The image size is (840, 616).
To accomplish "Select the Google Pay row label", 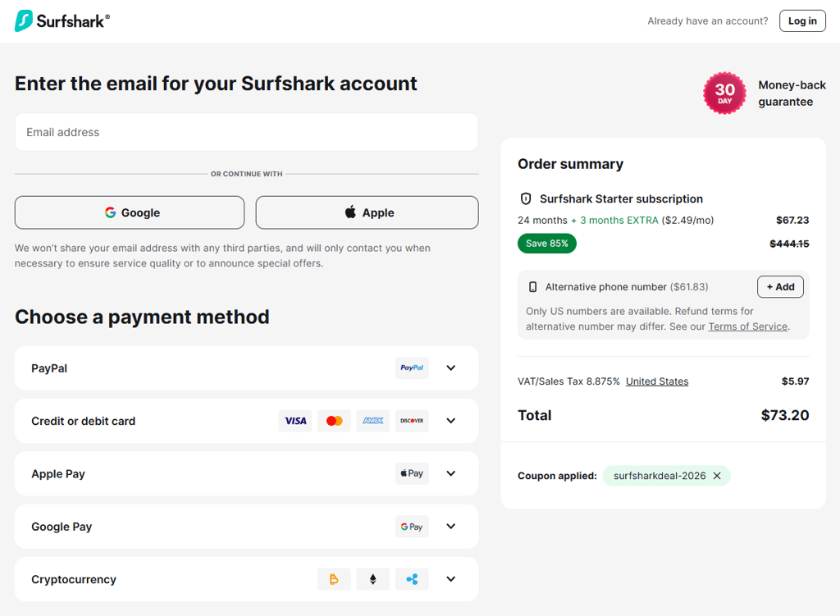I will point(62,527).
